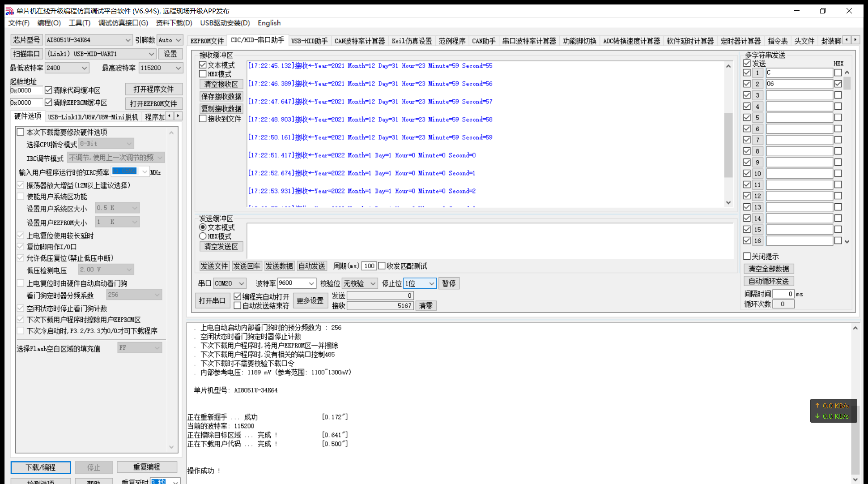The image size is (868, 484).
Task: Open the stop bits 1位 dropdown
Action: [x=431, y=283]
